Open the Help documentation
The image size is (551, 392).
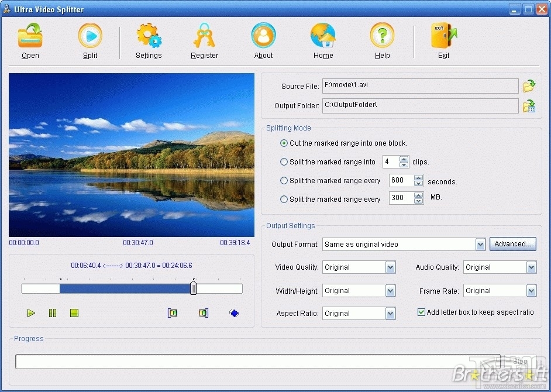pos(382,39)
